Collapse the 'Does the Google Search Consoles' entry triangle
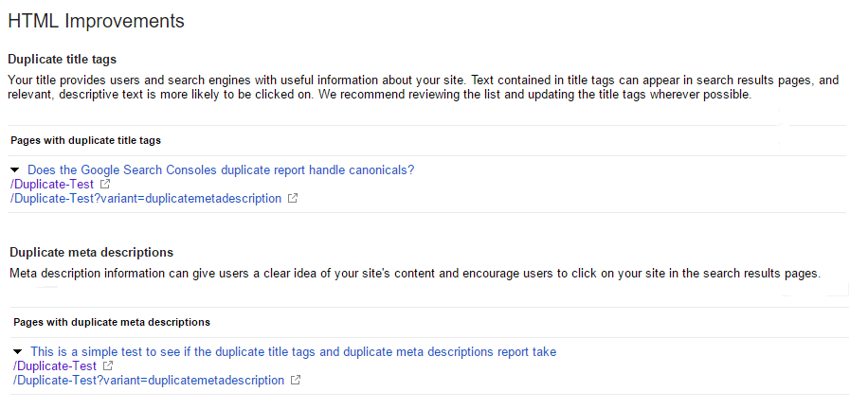 point(15,169)
